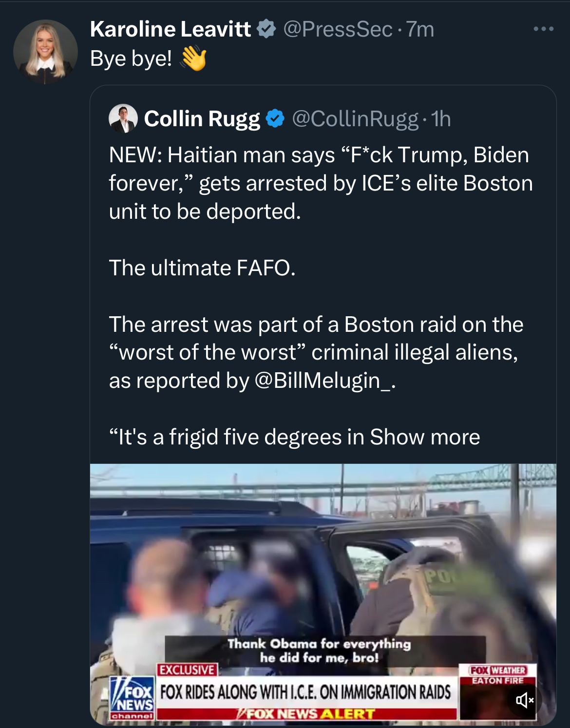Click the 7m post timestamp
The height and width of the screenshot is (728, 570).
click(x=420, y=29)
